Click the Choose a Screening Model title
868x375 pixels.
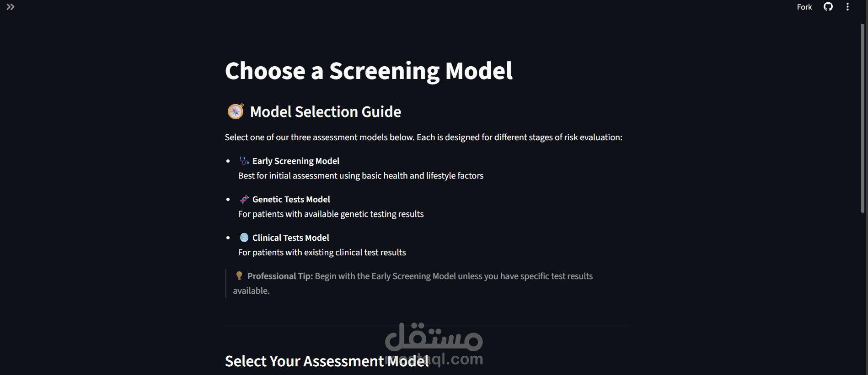(x=369, y=71)
